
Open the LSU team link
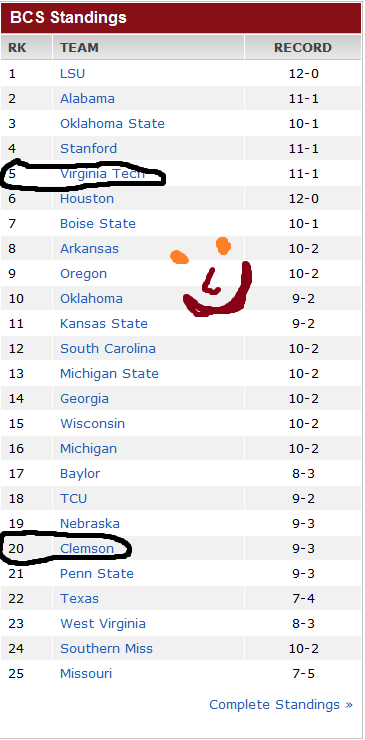point(72,74)
